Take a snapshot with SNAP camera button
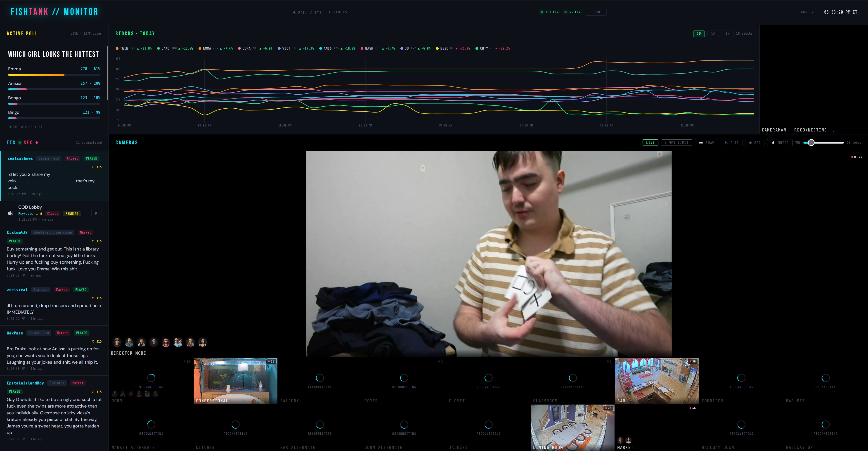The image size is (868, 451). coord(707,143)
